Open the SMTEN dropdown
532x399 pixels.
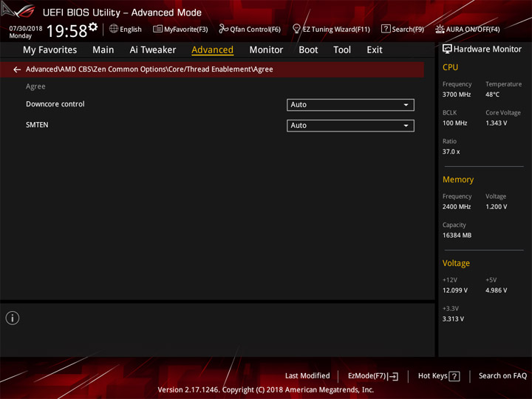point(350,126)
